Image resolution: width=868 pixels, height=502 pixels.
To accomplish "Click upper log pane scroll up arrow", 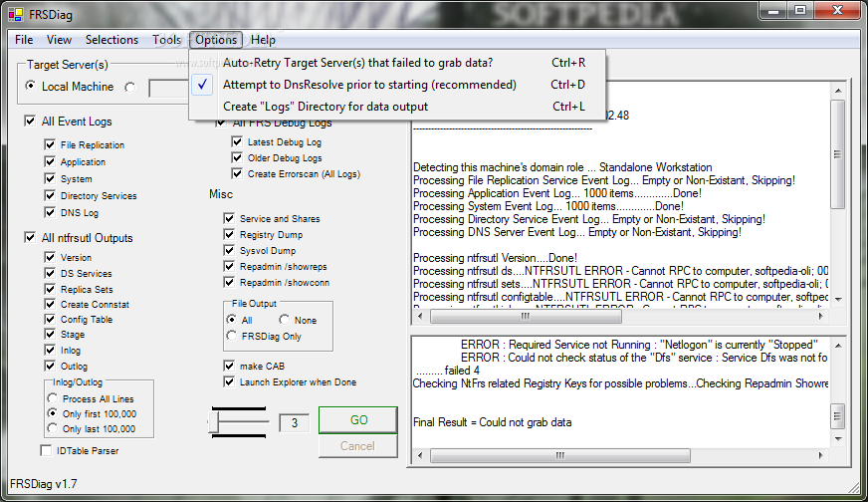I will (838, 91).
